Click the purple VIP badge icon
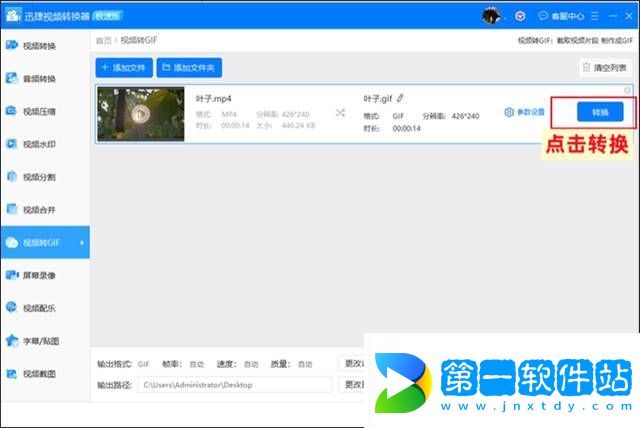The image size is (640, 428). tap(520, 16)
